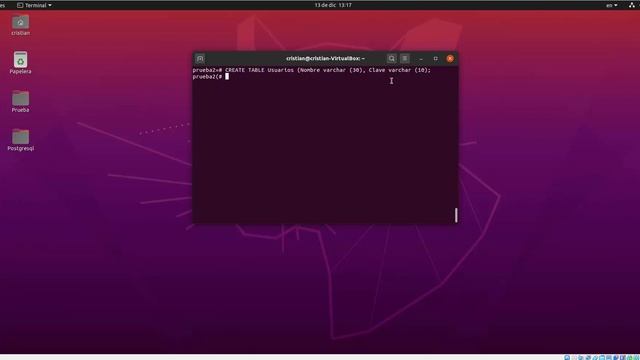Click the terminal vertical scrollbar
The height and width of the screenshot is (360, 640).
click(x=456, y=215)
